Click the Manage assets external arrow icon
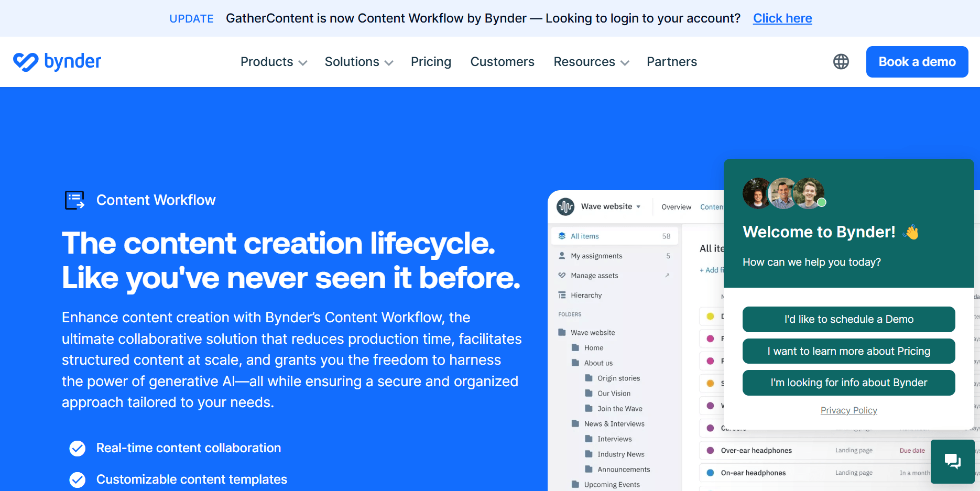The height and width of the screenshot is (491, 980). (667, 275)
